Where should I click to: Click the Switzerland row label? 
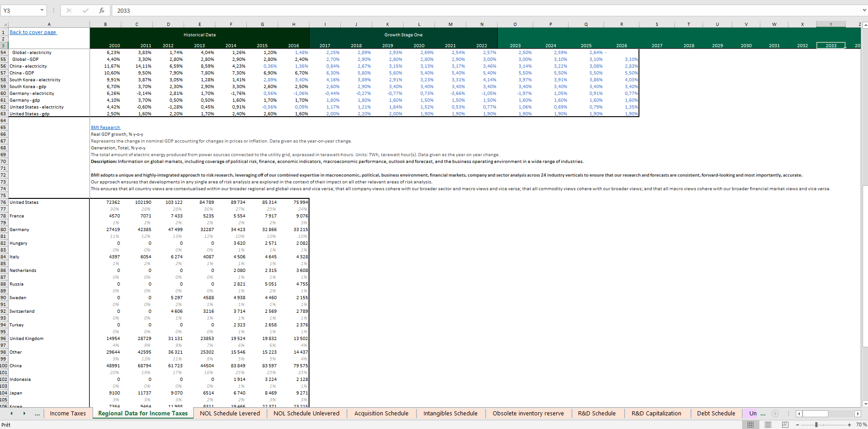[22, 311]
